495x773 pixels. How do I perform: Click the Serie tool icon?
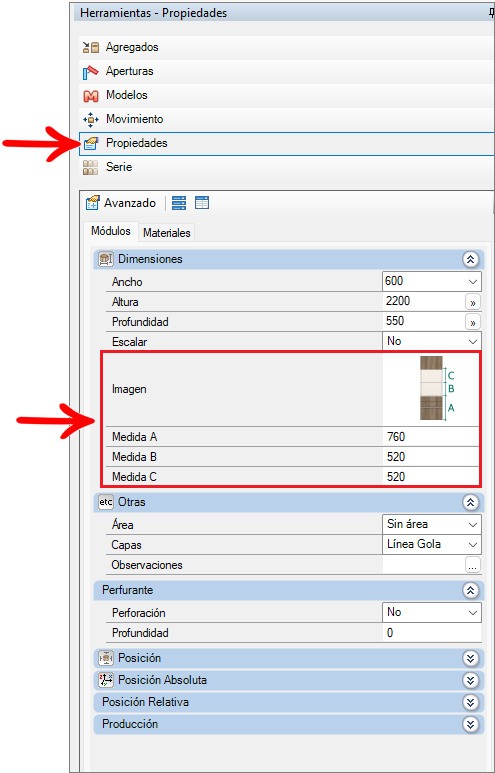tap(91, 167)
